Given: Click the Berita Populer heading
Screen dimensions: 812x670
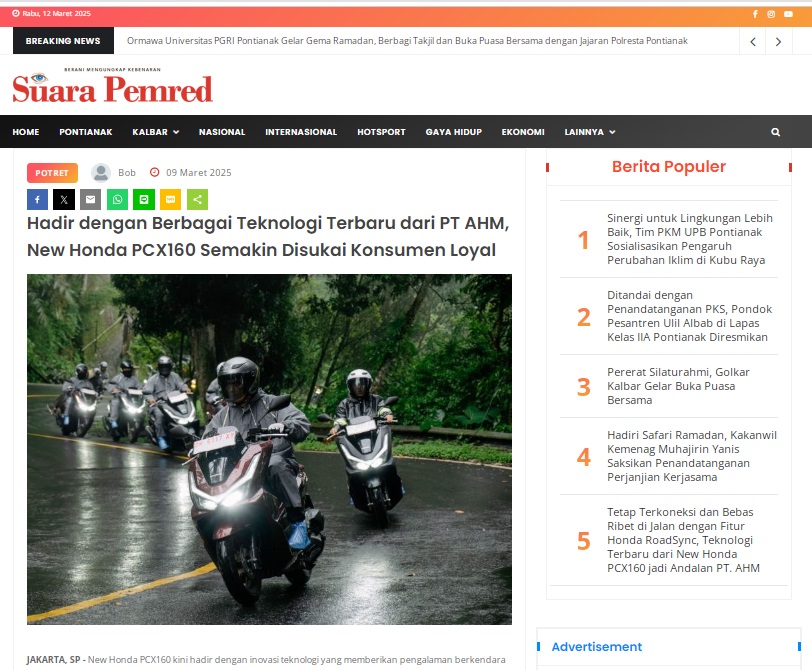Looking at the screenshot, I should click(669, 167).
